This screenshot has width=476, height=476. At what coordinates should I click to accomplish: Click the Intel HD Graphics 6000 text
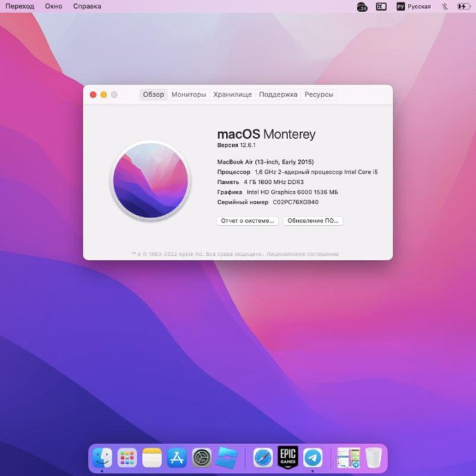(292, 192)
